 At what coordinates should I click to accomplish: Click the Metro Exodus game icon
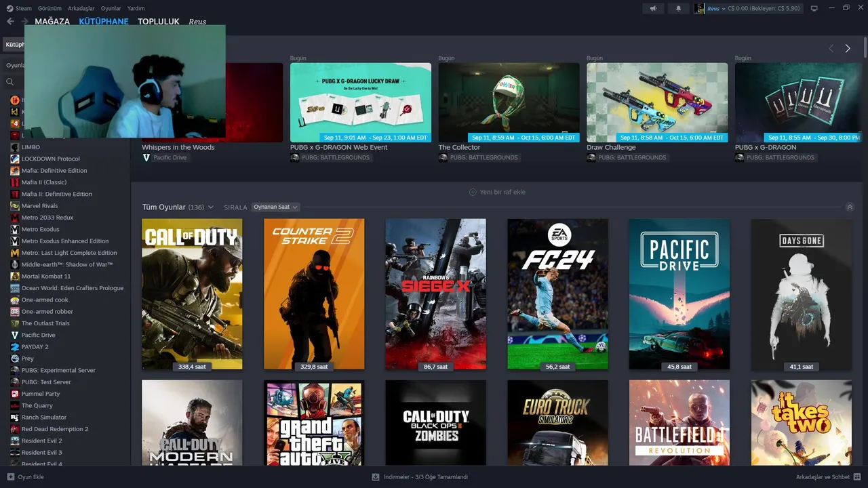point(15,229)
